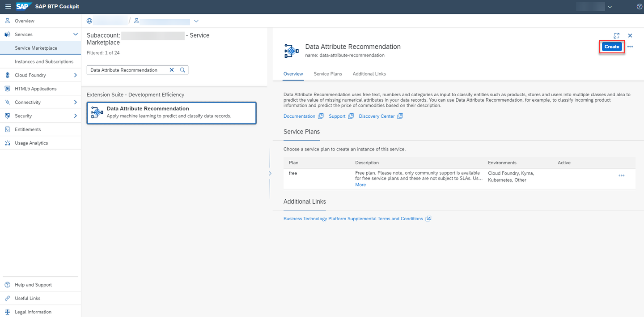Open the help question mark icon
This screenshot has height=317, width=644.
[x=639, y=7]
